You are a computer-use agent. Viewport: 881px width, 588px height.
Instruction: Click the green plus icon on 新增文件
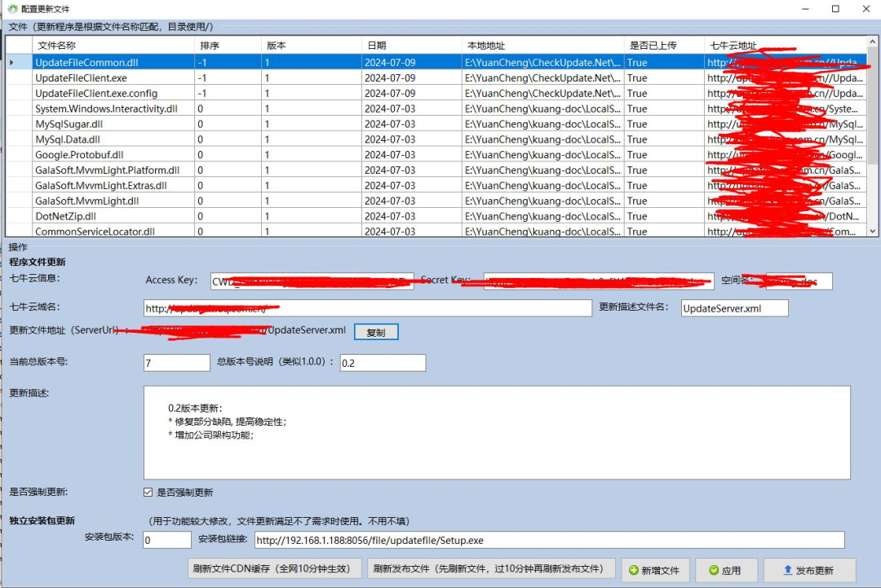pyautogui.click(x=634, y=570)
